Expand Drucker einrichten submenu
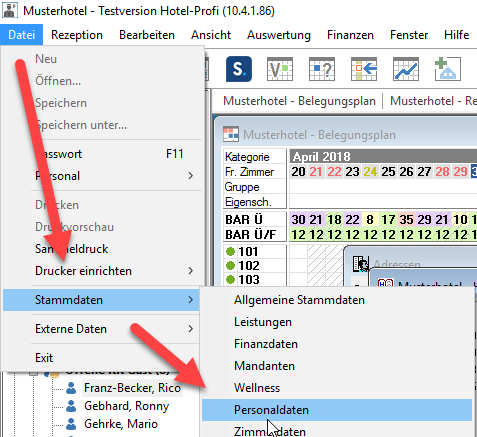 tap(102, 271)
